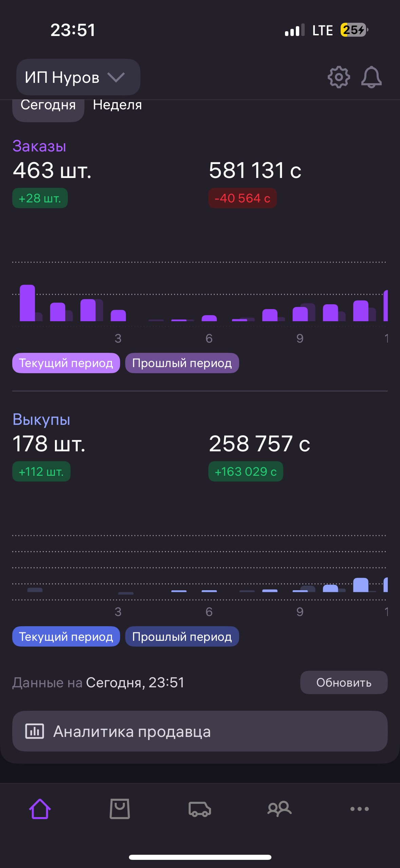
Task: Toggle blue Текущий период in Выкупы chart
Action: coord(66,636)
